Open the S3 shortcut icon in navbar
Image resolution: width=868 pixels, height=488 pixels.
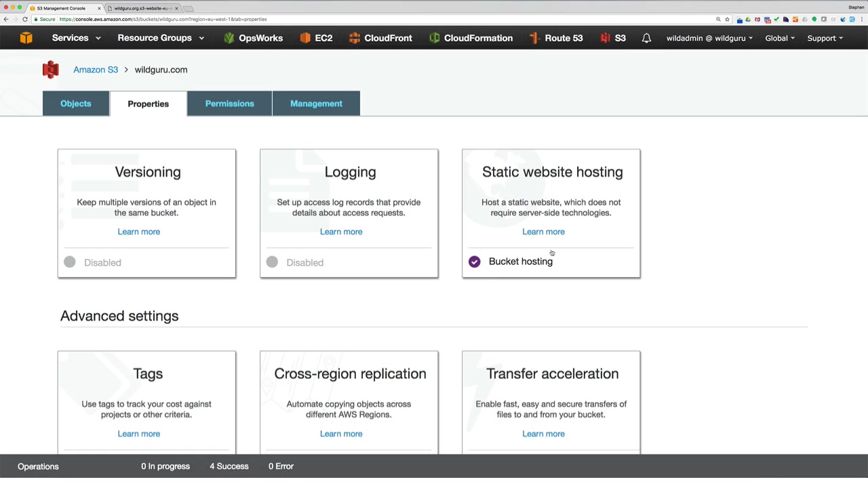click(605, 39)
